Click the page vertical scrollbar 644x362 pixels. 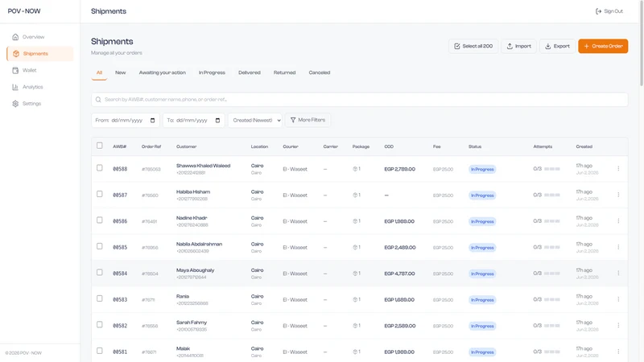tap(641, 43)
